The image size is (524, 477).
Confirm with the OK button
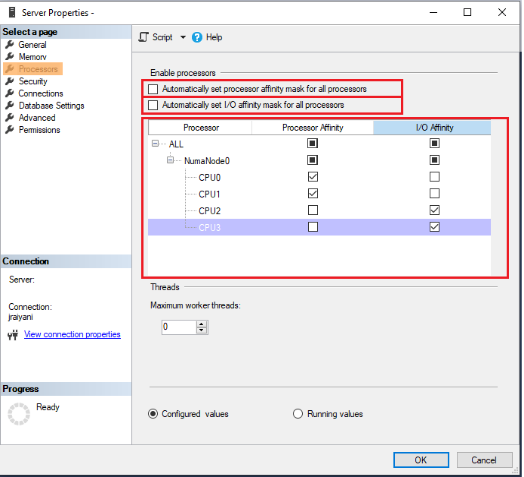[421, 460]
